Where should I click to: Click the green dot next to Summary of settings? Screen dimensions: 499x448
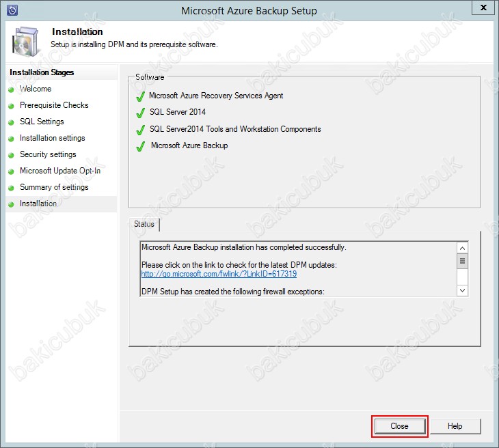coord(11,188)
